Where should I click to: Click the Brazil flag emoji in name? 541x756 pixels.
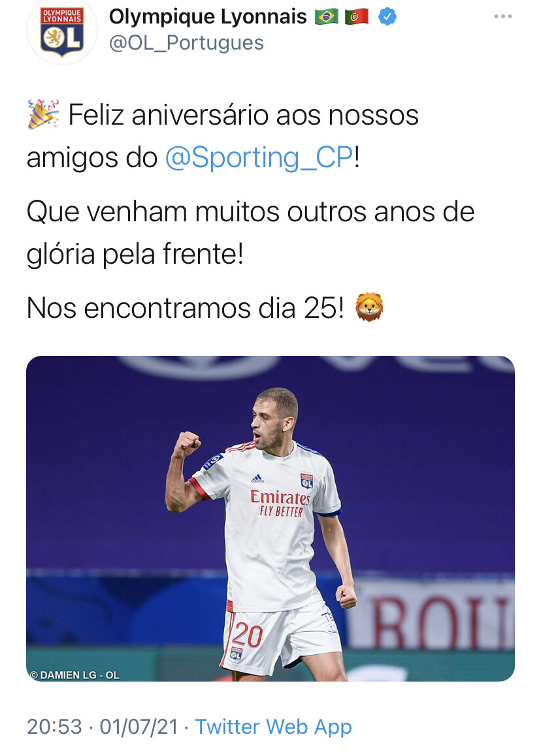[327, 17]
